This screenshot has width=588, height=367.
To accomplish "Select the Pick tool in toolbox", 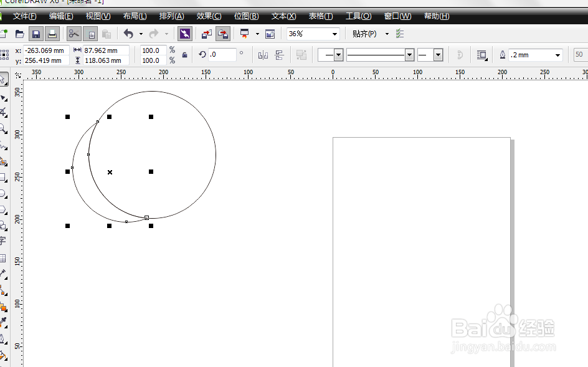I will point(3,80).
